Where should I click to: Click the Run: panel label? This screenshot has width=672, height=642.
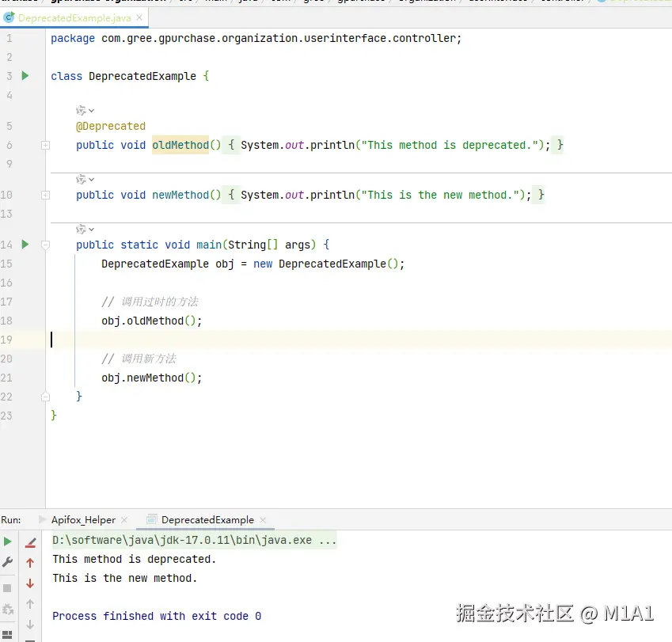click(11, 520)
